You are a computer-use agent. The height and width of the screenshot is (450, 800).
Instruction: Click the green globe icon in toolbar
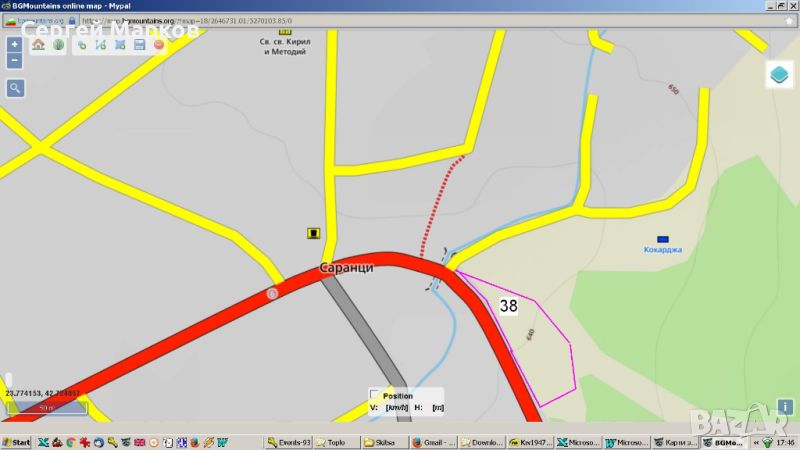click(59, 45)
